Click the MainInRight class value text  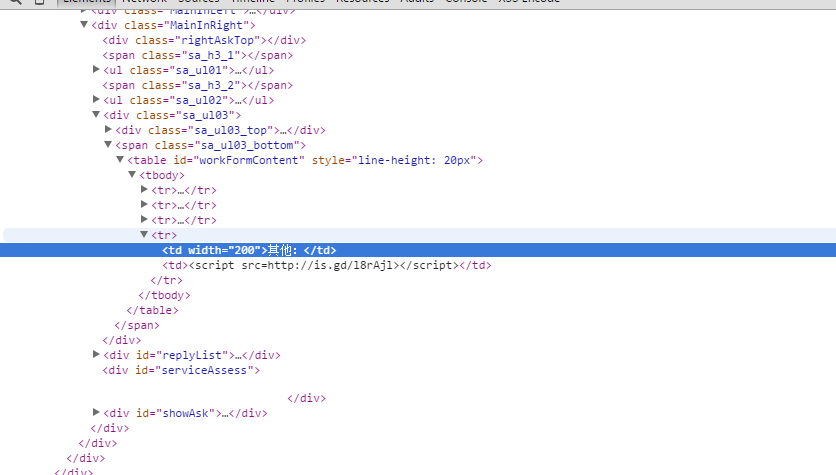[206, 25]
